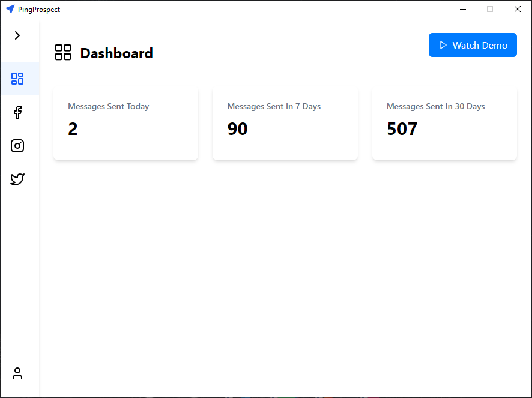This screenshot has height=398, width=532.
Task: Minimize the PingProspect window
Action: click(463, 9)
